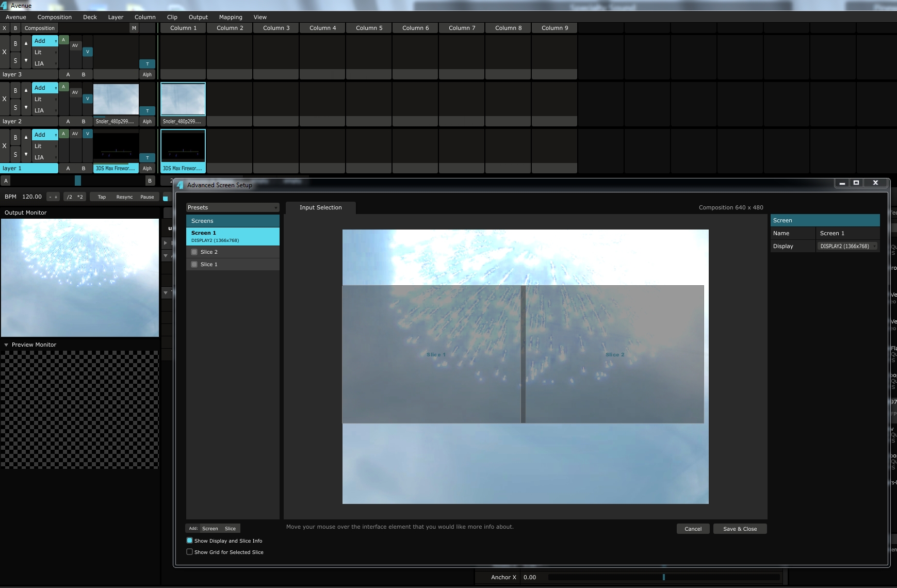Image resolution: width=897 pixels, height=588 pixels.
Task: Open the Display DISPLAY2 dropdown
Action: coord(847,247)
